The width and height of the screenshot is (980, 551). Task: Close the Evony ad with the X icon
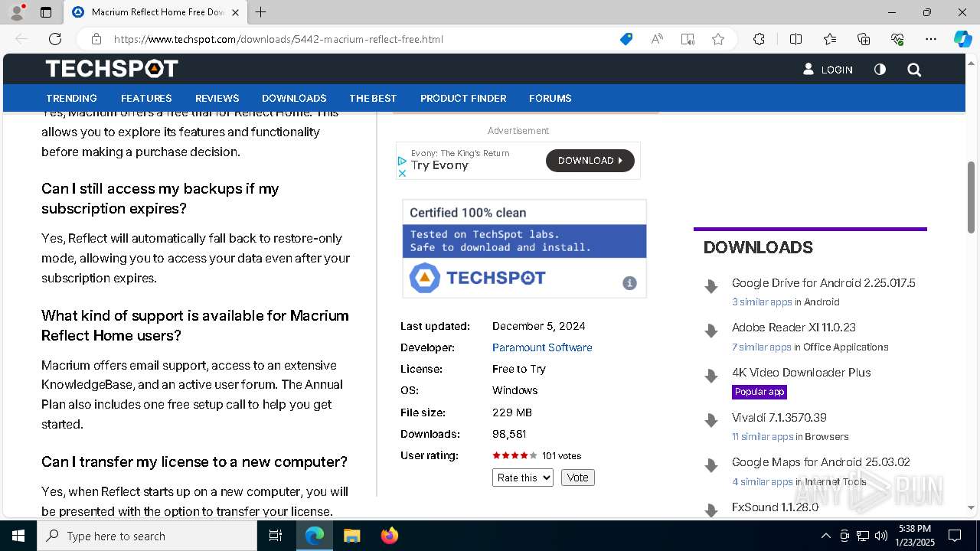pos(402,173)
